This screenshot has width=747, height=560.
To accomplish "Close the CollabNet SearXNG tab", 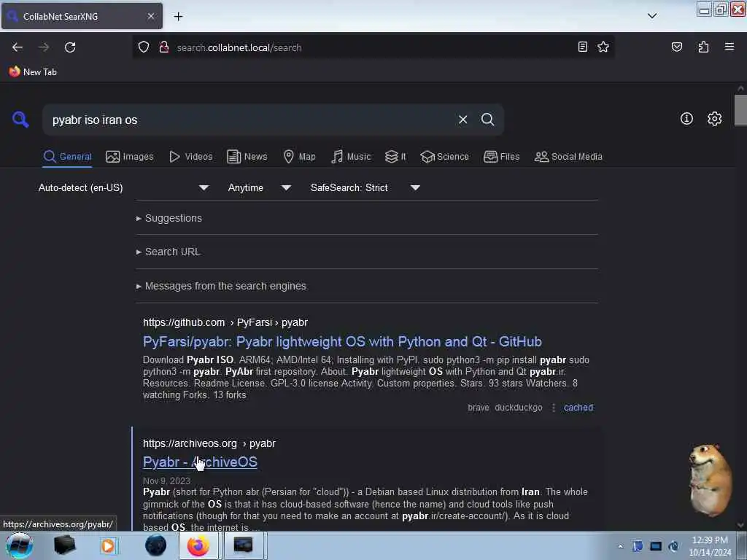I will (x=150, y=16).
